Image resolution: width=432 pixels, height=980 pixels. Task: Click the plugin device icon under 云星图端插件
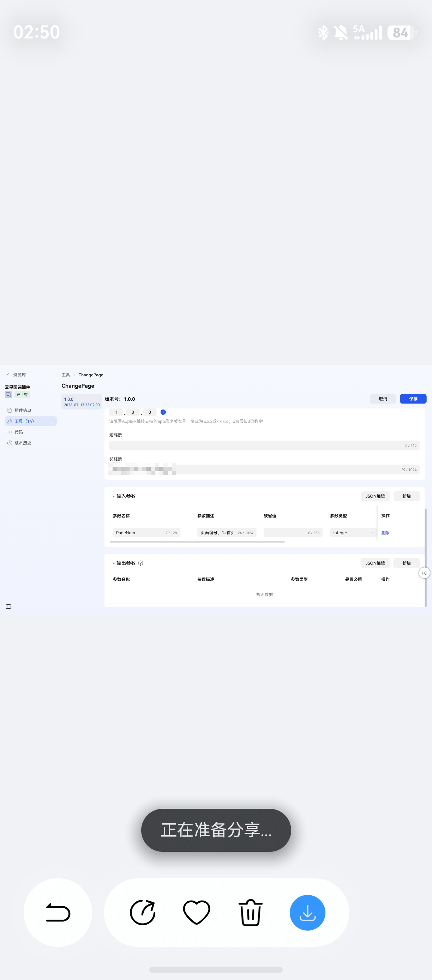click(8, 395)
